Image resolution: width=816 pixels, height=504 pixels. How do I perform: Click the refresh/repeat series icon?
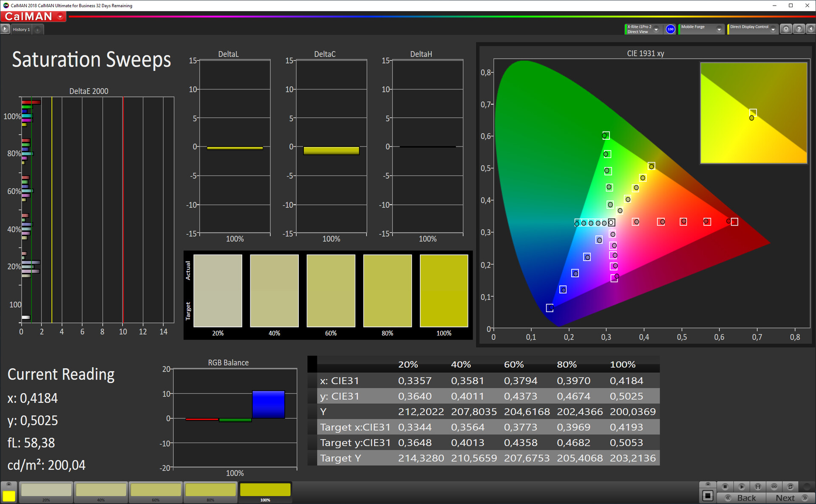790,487
